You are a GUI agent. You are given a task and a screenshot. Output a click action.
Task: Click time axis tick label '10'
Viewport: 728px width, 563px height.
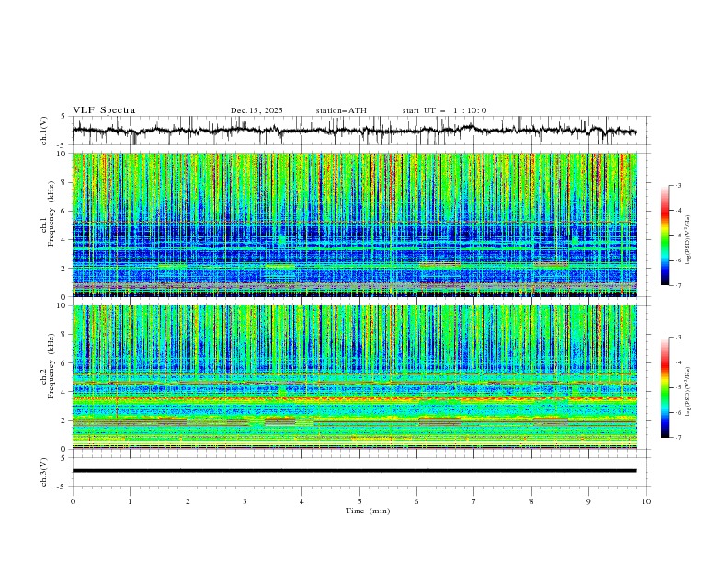click(x=646, y=501)
